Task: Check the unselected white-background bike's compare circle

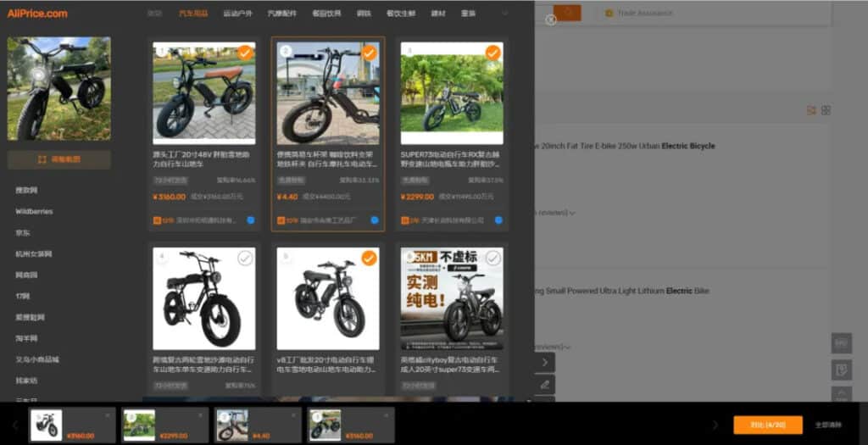Action: tap(245, 258)
